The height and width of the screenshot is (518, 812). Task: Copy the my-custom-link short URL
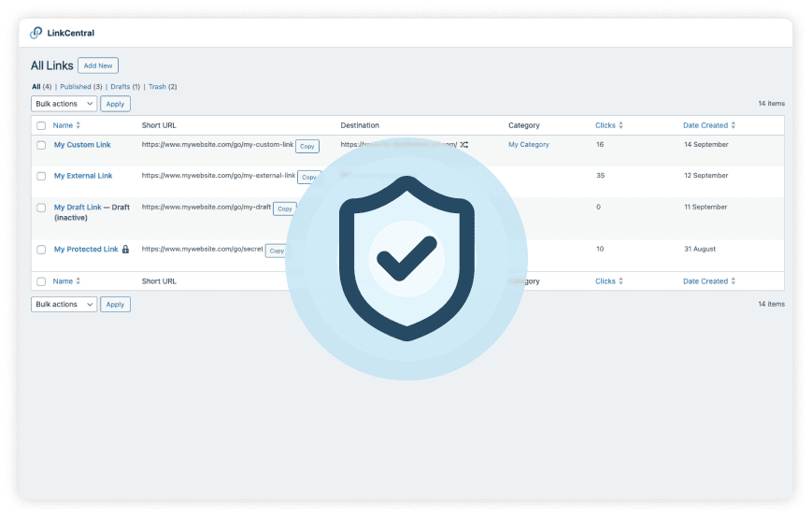coord(307,146)
